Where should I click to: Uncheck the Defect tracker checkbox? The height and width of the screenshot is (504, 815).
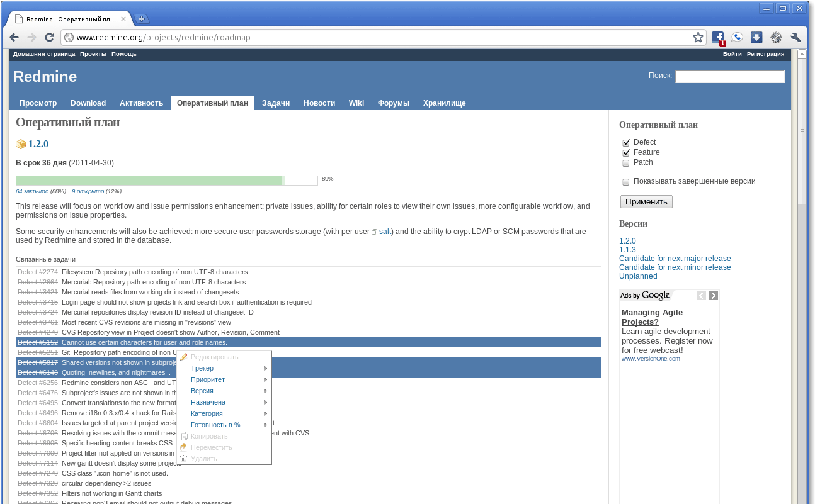tap(626, 143)
